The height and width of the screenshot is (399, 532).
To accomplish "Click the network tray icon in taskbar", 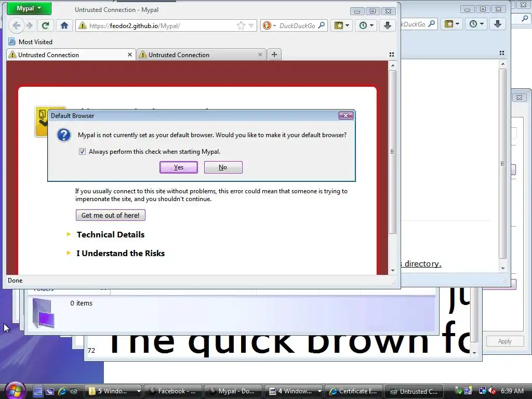I will [482, 391].
